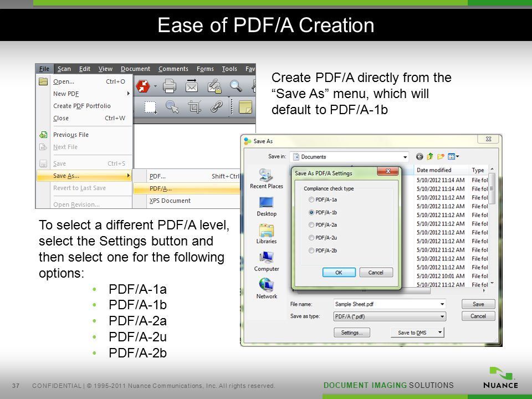Click the yellow sticky note icon
Viewport: 532px width, 399px height.
(x=245, y=107)
